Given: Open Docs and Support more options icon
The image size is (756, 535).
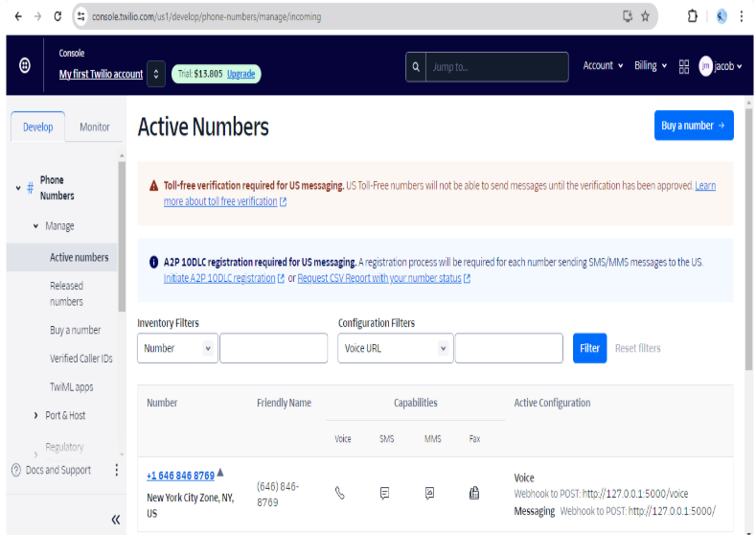Looking at the screenshot, I should [117, 470].
